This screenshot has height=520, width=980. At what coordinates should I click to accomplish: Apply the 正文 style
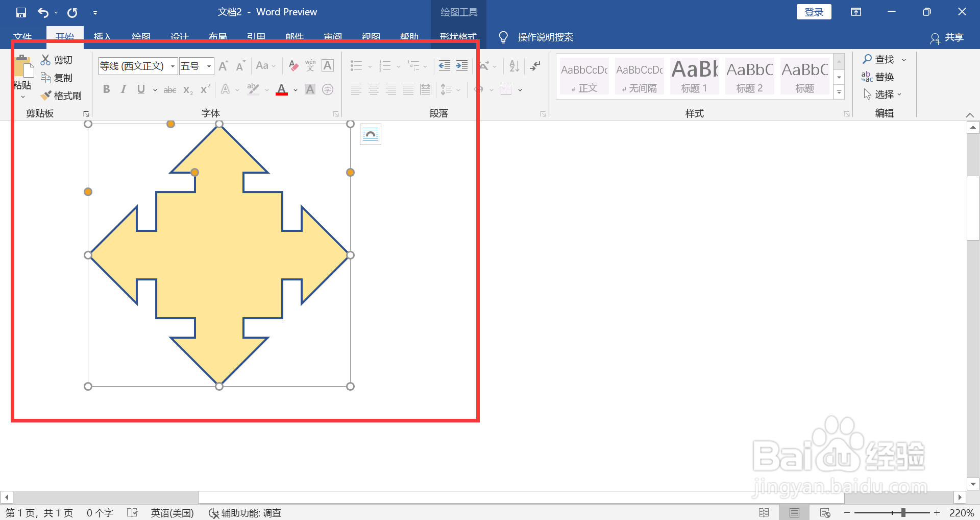pos(584,77)
